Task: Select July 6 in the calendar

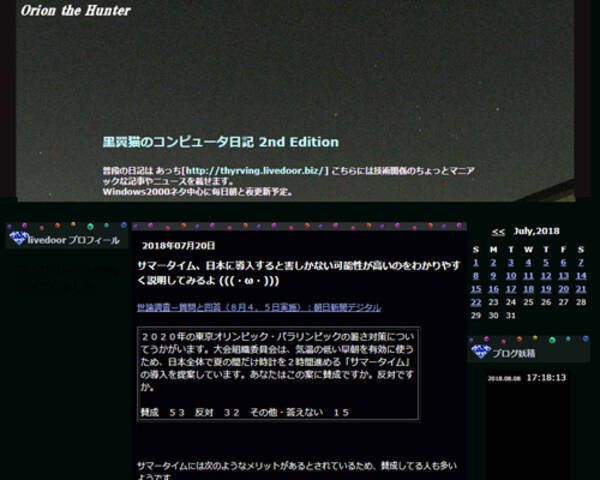Action: (x=563, y=263)
